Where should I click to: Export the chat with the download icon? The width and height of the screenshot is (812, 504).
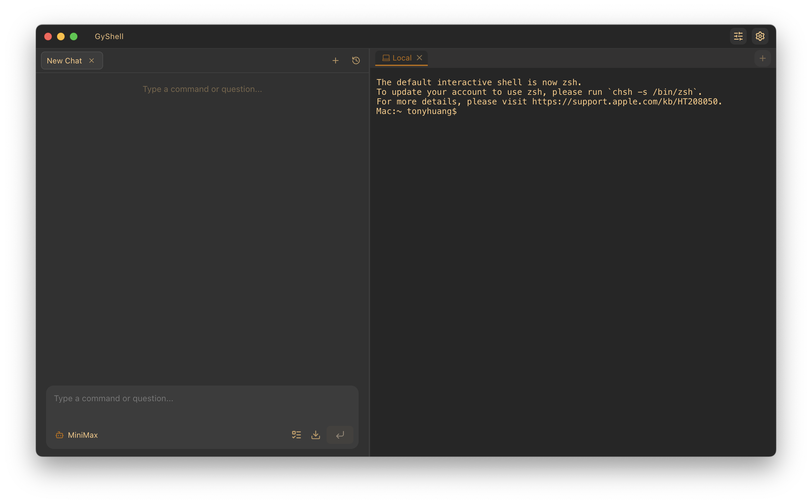click(316, 435)
